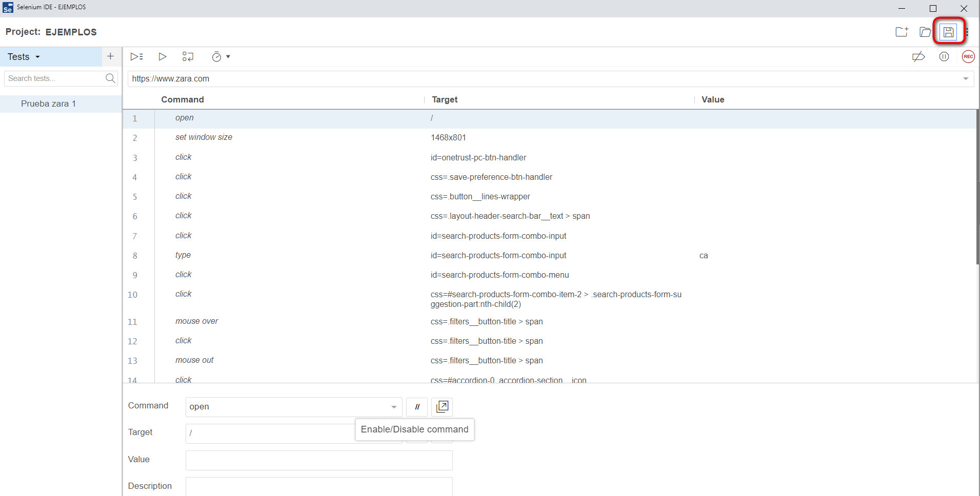The height and width of the screenshot is (496, 980).
Task: Create new project icon
Action: [902, 32]
